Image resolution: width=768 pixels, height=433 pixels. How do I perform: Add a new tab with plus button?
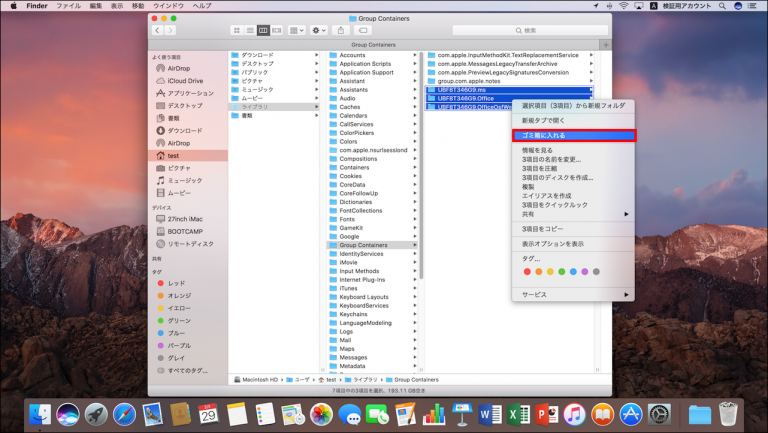point(606,45)
